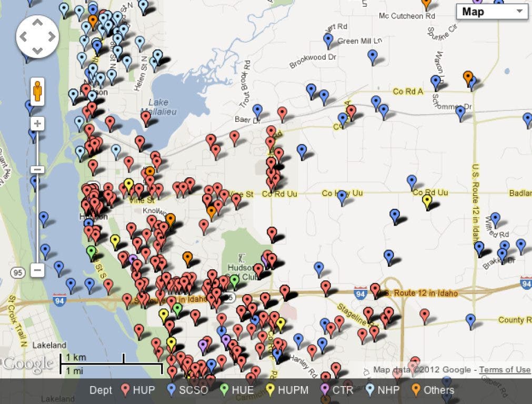Toggle CTR department in the legend

(337, 390)
